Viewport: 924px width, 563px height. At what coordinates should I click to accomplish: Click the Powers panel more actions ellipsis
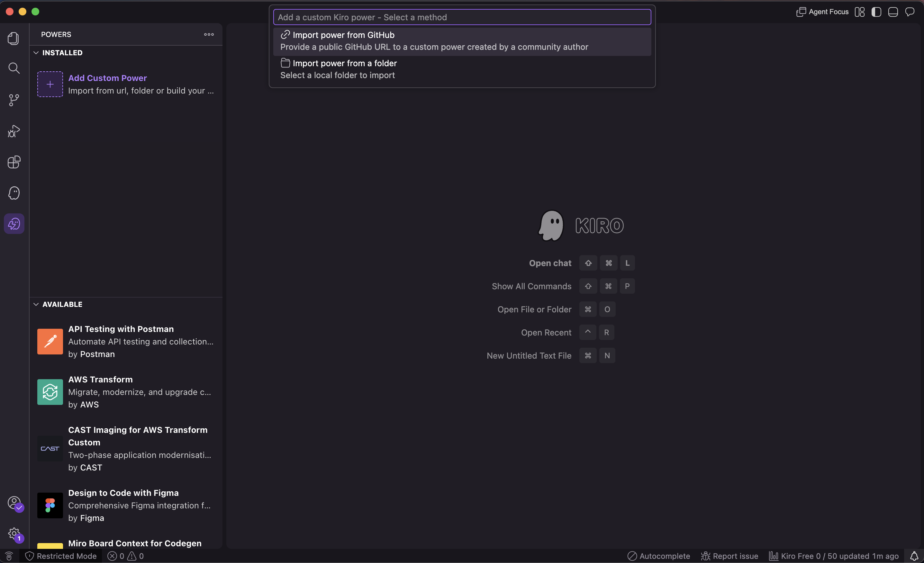click(209, 34)
